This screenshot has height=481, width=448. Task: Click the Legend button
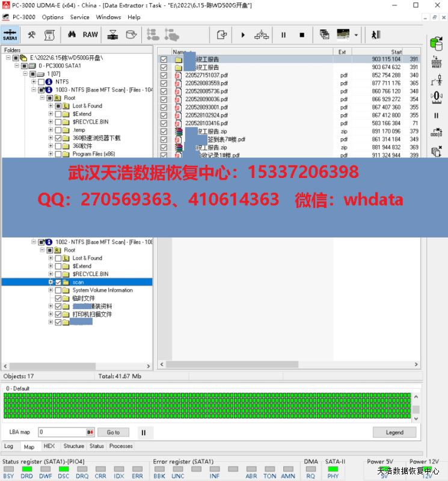(x=394, y=432)
